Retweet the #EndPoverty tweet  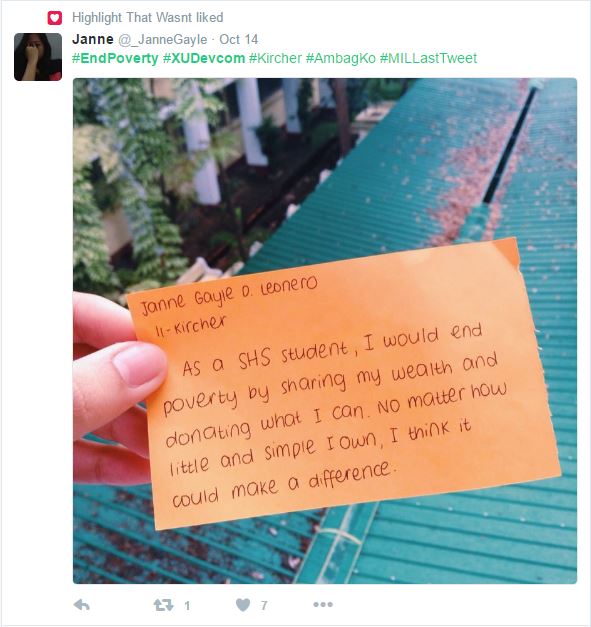coord(164,605)
